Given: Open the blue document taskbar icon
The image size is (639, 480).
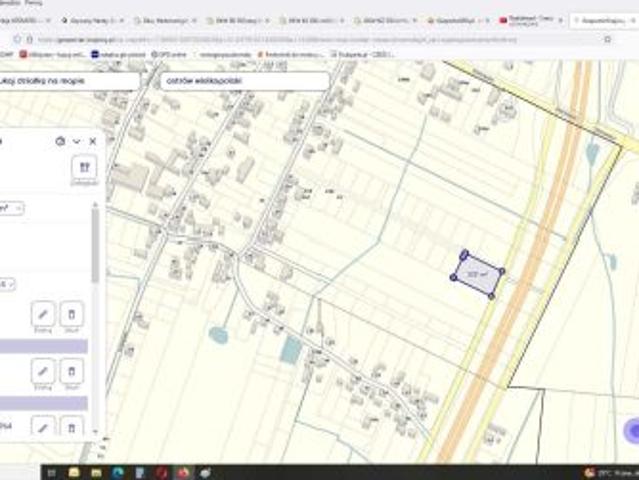Looking at the screenshot, I should 140,473.
